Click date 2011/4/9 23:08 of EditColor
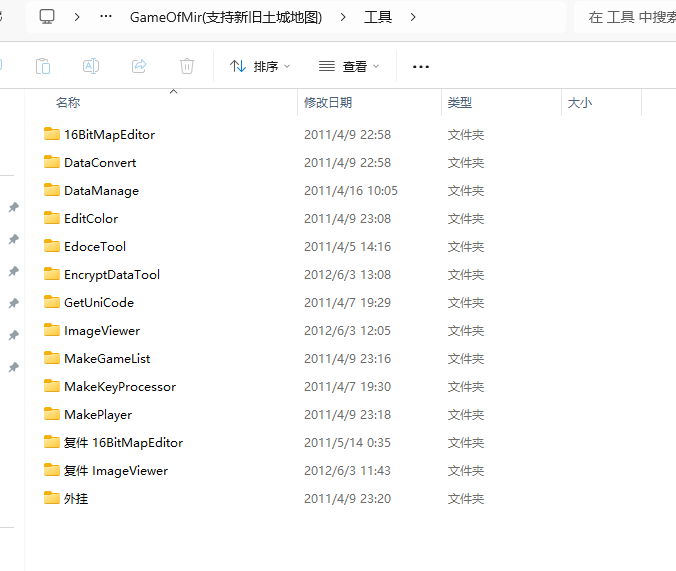The width and height of the screenshot is (676, 571). click(x=347, y=219)
